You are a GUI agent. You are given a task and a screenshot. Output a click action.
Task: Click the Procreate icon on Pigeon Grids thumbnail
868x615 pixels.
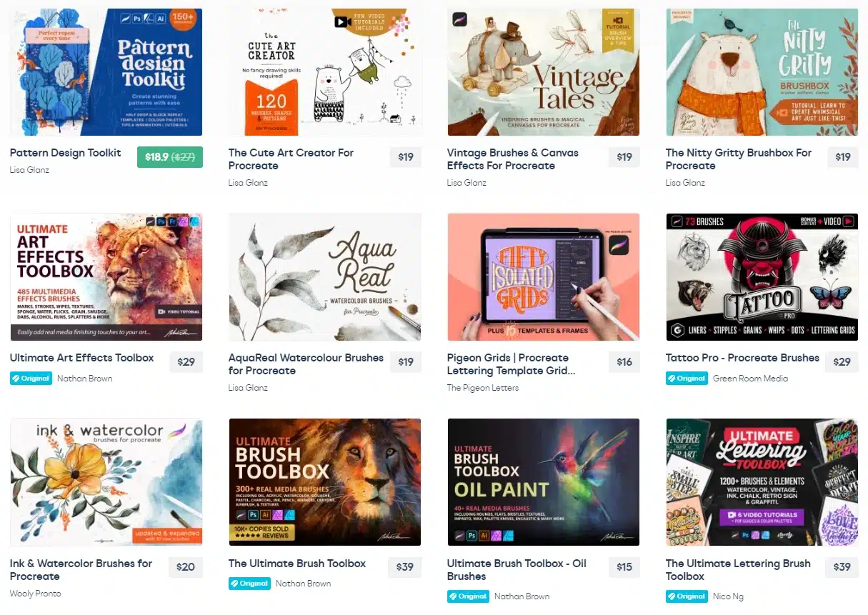[618, 246]
